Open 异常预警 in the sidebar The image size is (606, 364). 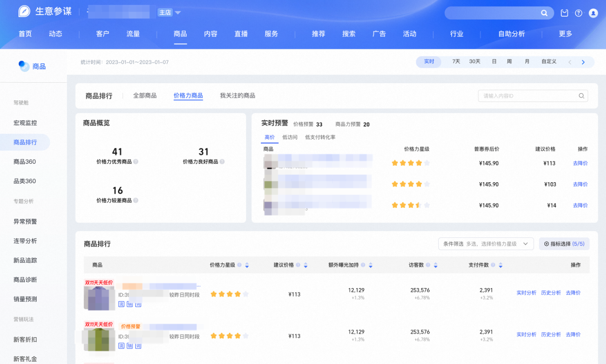point(25,221)
